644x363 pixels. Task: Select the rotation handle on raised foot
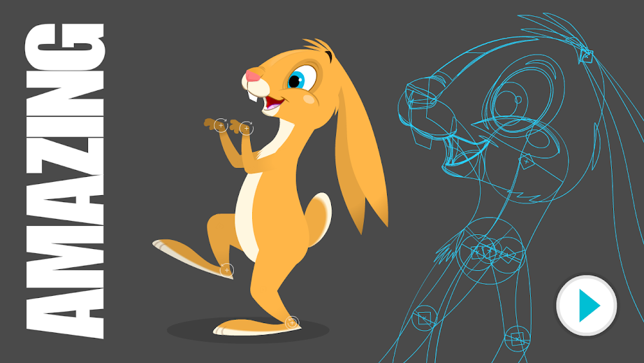tap(226, 270)
